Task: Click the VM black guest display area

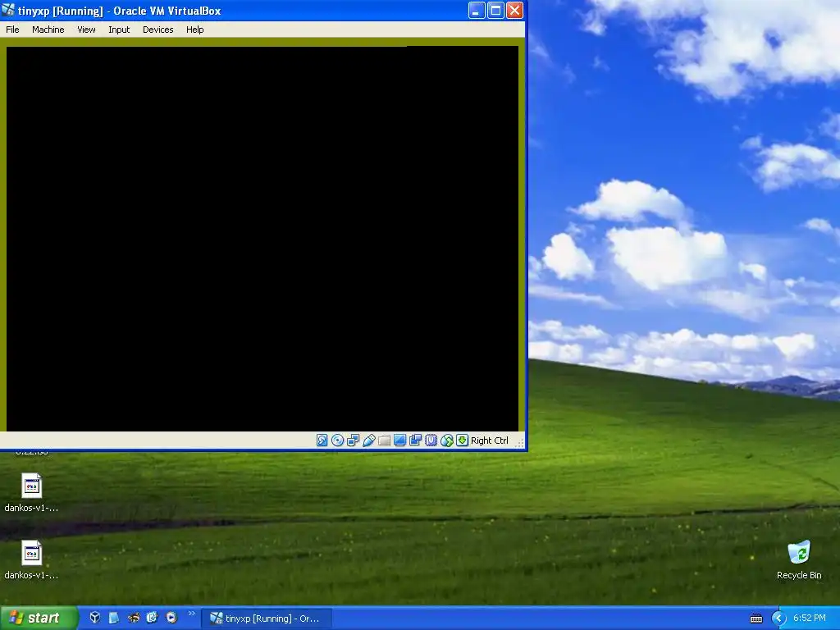Action: pyautogui.click(x=262, y=239)
